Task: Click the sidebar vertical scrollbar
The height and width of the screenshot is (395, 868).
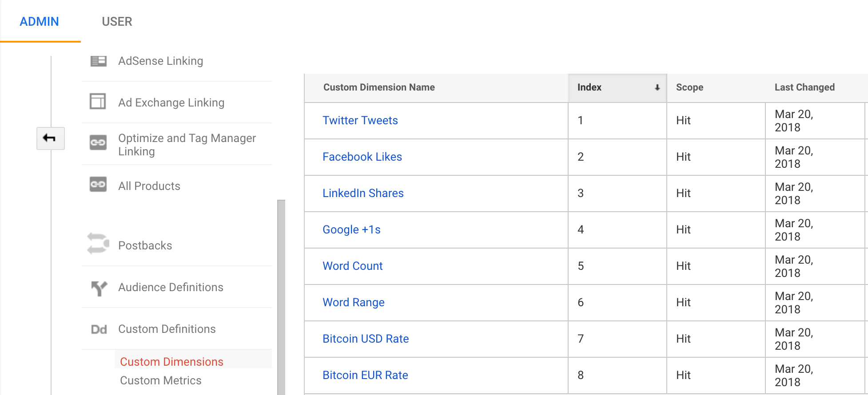Action: [x=281, y=297]
